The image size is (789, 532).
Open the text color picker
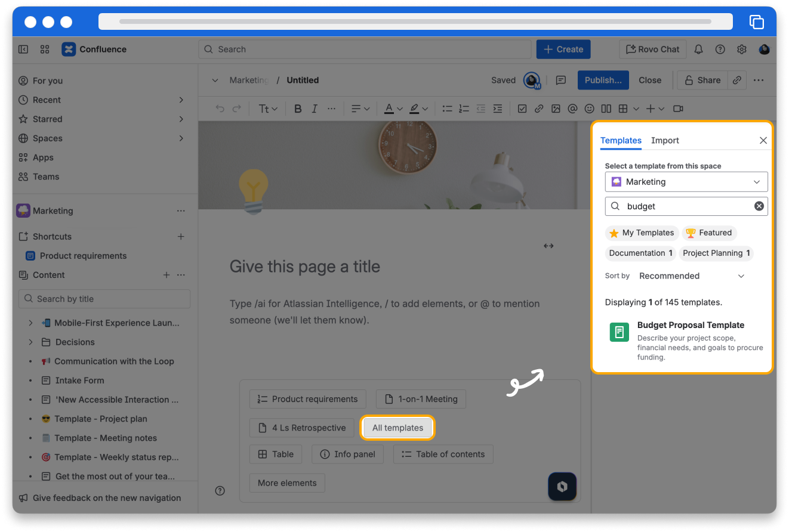tap(393, 109)
